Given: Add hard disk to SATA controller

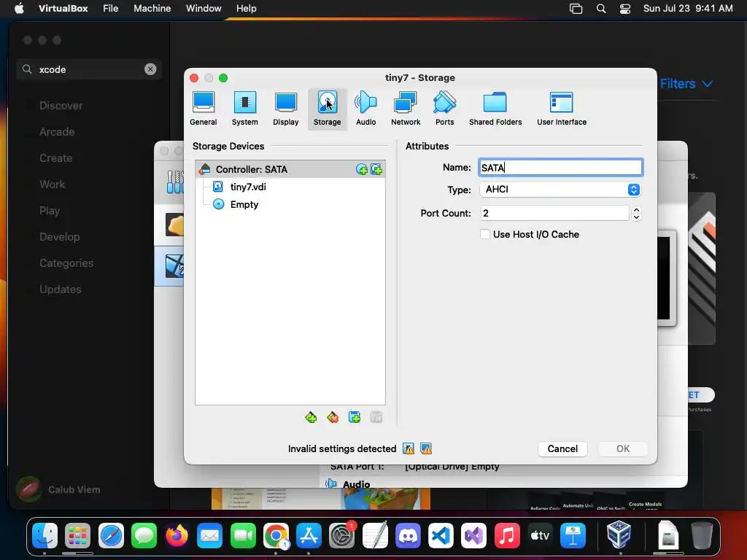Looking at the screenshot, I should tap(376, 169).
